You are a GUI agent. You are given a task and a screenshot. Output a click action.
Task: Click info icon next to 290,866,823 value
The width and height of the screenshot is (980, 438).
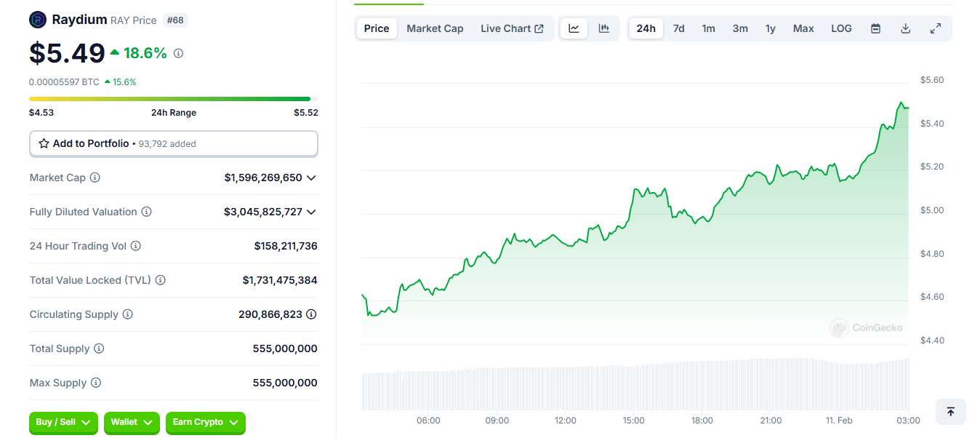pos(311,314)
